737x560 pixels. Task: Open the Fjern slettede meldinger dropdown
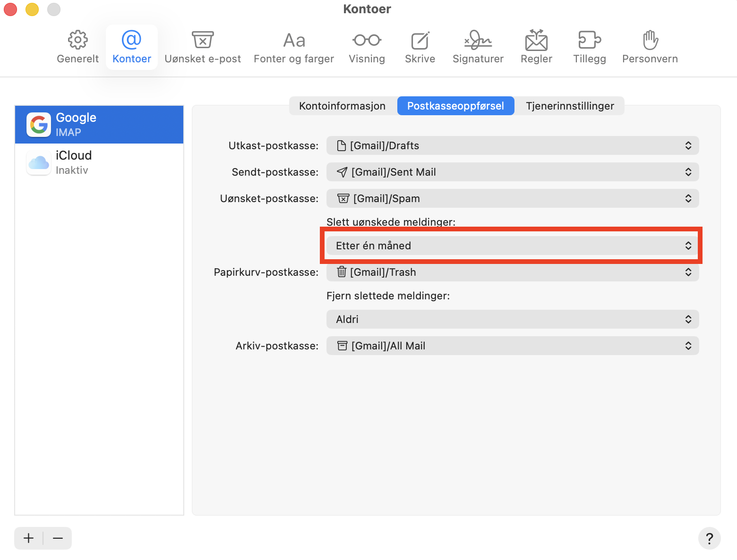click(513, 319)
